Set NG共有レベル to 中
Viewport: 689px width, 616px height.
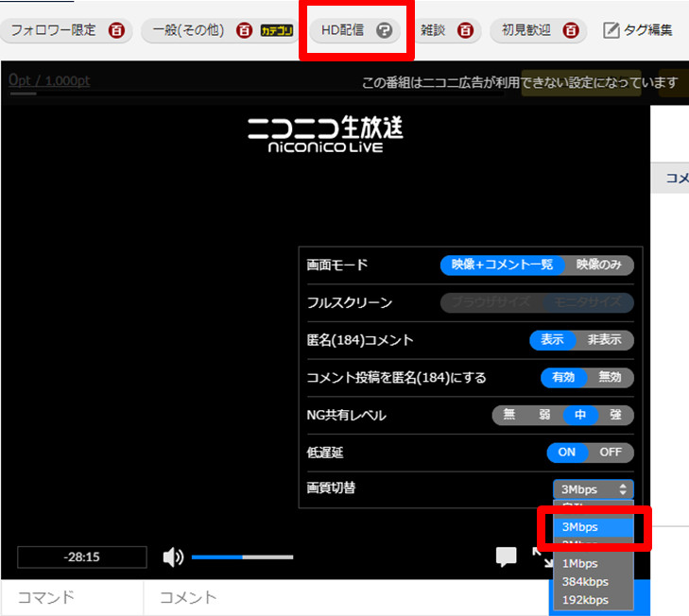580,415
